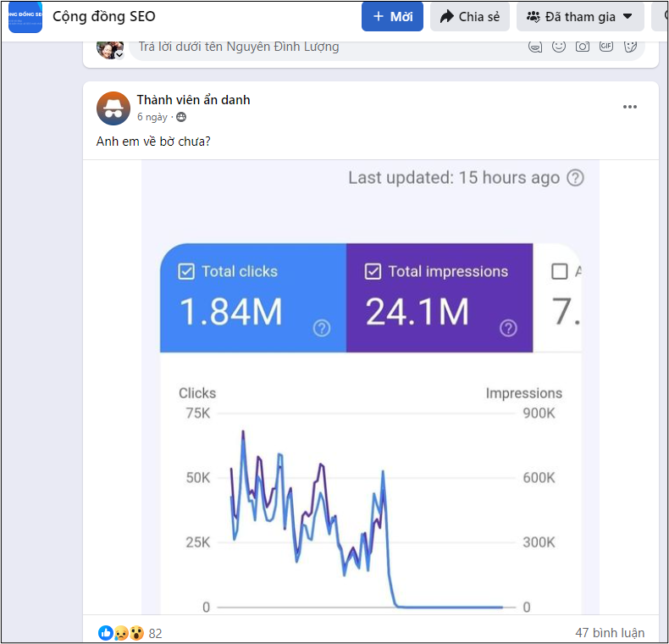This screenshot has height=644, width=669.
Task: Open the three-dot post options menu
Action: [x=629, y=107]
